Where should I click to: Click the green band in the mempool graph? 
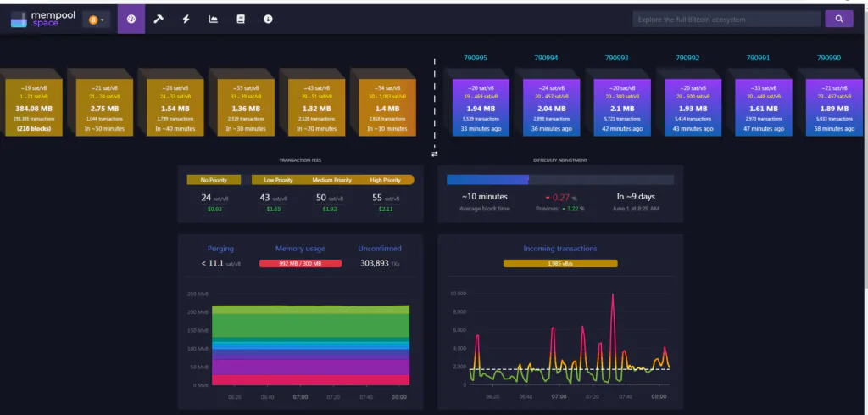pos(310,326)
